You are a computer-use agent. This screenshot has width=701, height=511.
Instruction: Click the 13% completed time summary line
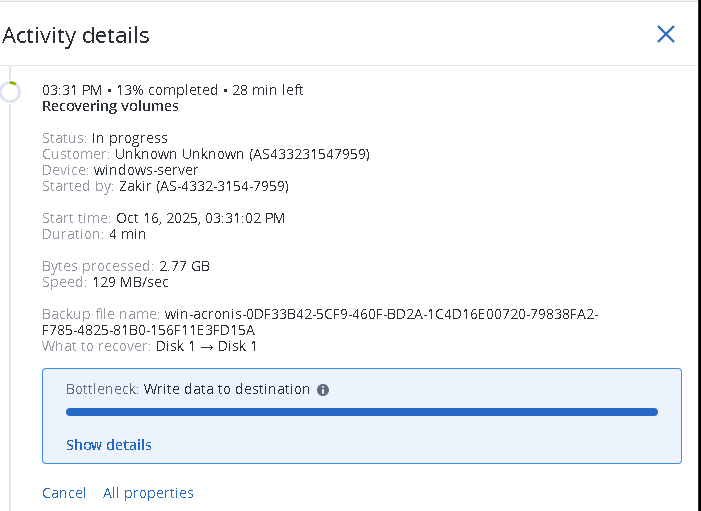(172, 90)
